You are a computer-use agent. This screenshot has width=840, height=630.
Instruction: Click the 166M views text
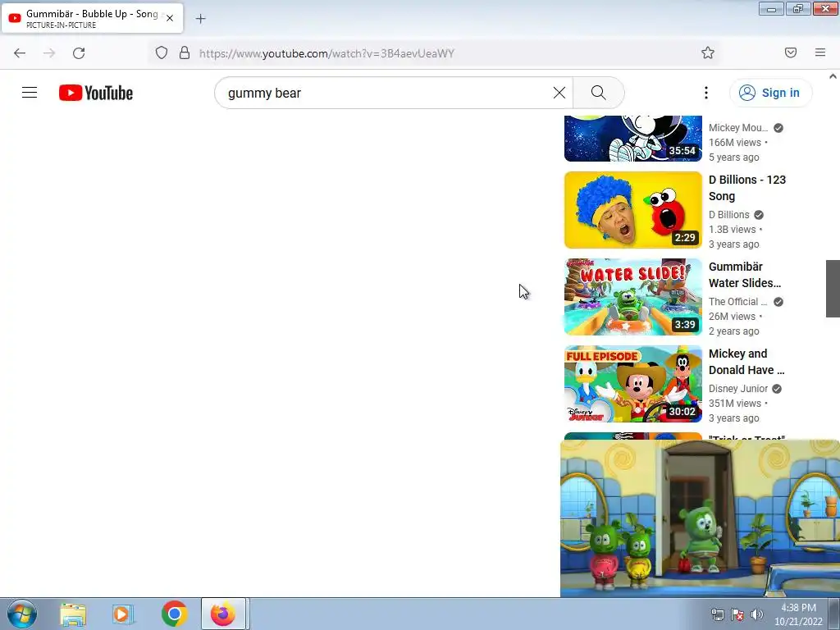735,143
